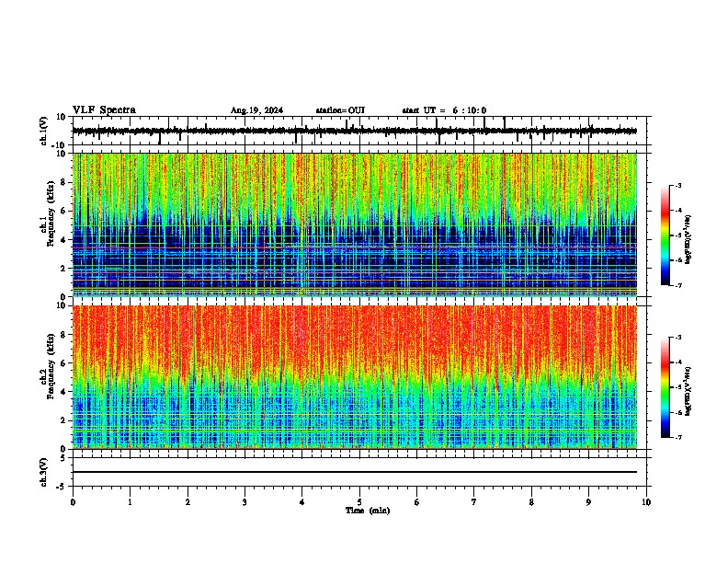
Task: Click the ch.1 "Frequency (kHz)" axis label
Action: [x=51, y=213]
